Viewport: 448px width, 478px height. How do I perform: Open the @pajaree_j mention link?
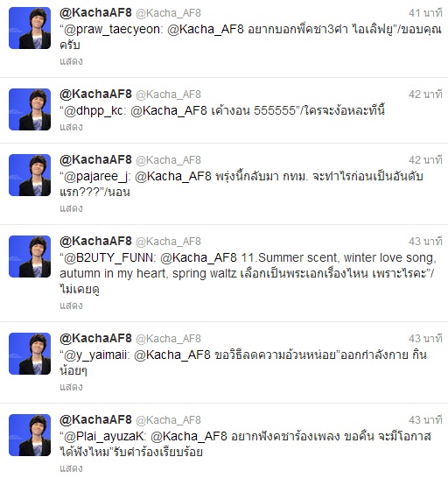point(96,177)
